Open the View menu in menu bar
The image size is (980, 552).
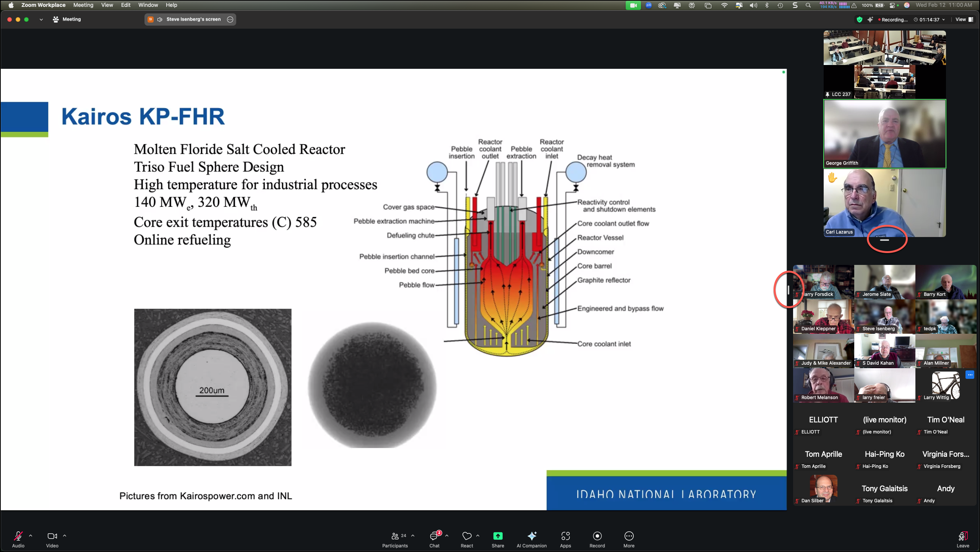pos(107,5)
